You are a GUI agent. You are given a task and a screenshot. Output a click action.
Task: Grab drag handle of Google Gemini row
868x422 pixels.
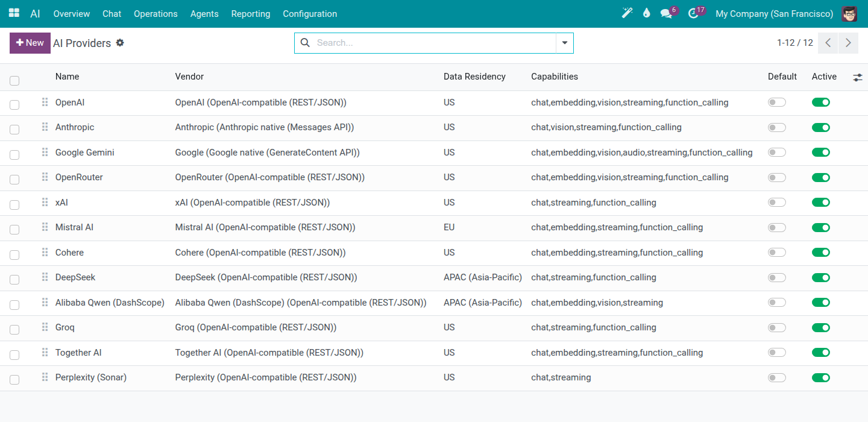point(45,153)
